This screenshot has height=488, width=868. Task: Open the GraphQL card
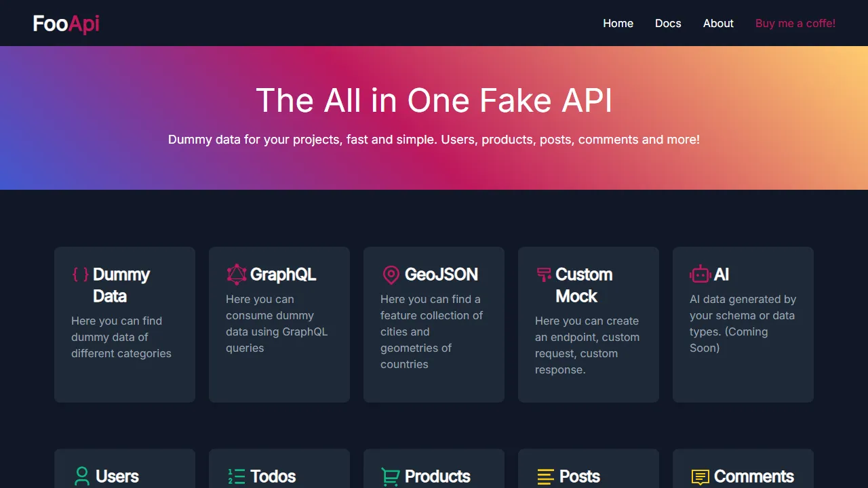pos(279,324)
